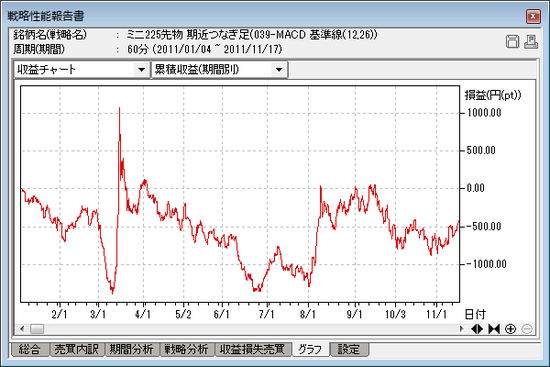The height and width of the screenshot is (367, 550).
Task: Click the 1000.00 axis label
Action: click(x=484, y=113)
